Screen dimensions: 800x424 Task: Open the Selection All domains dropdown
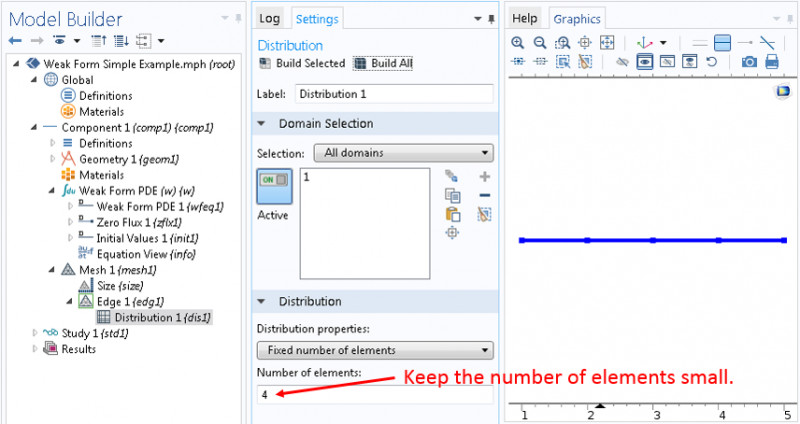click(403, 153)
